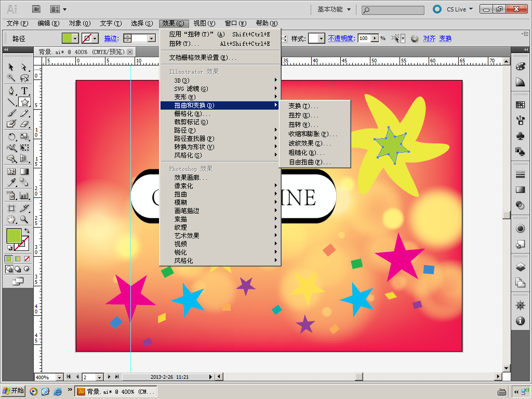Select the Scale tool
This screenshot has width=532, height=399.
pyautogui.click(x=24, y=137)
